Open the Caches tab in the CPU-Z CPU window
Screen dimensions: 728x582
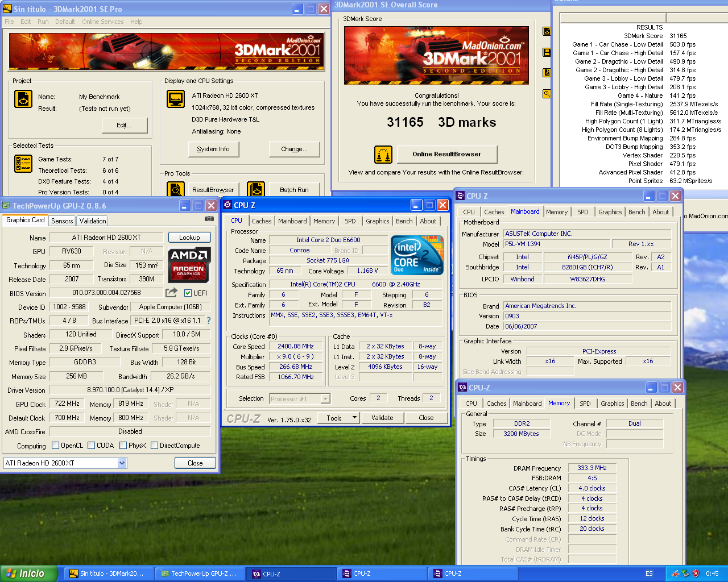coord(262,221)
